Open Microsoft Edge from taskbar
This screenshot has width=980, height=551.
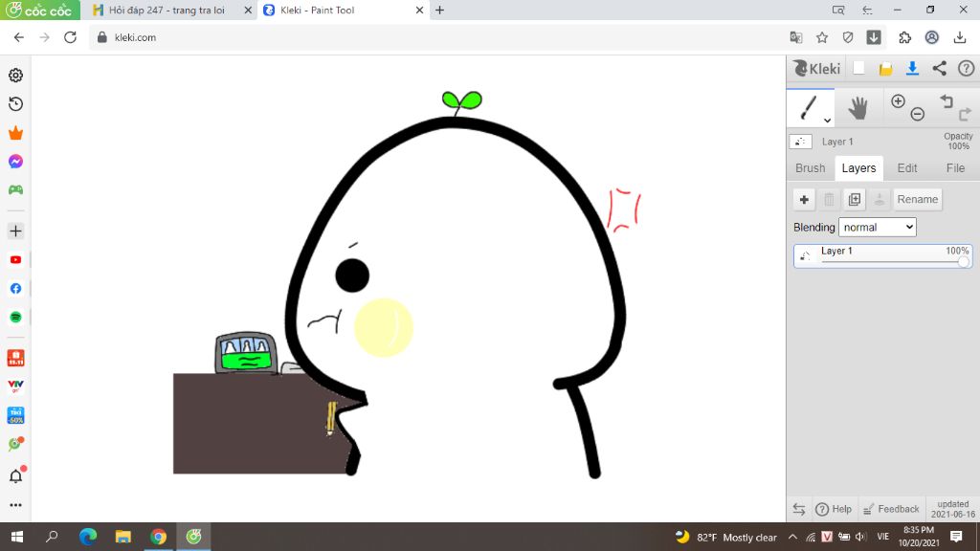click(88, 537)
